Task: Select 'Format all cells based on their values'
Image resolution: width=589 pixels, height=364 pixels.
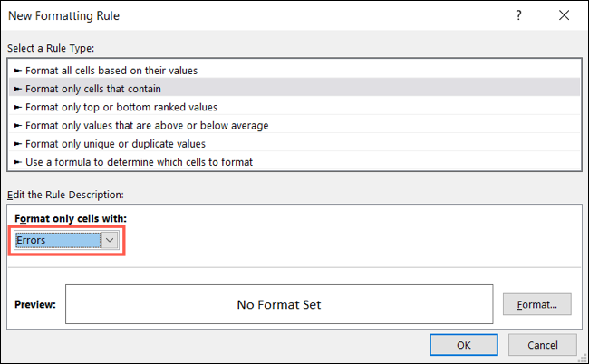Action: point(112,70)
